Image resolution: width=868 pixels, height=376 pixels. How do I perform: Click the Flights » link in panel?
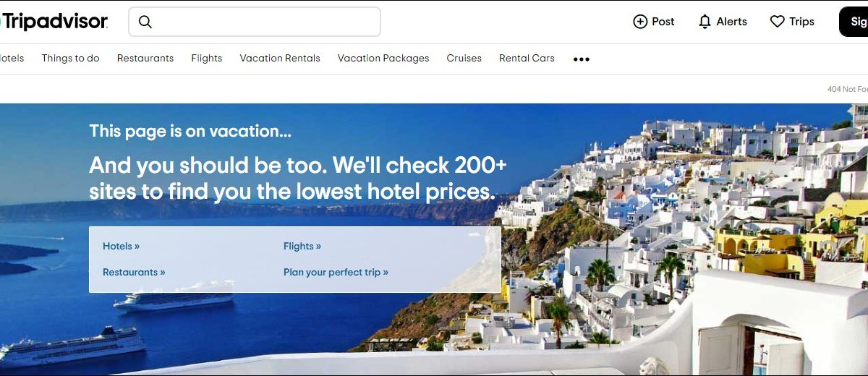tap(302, 246)
